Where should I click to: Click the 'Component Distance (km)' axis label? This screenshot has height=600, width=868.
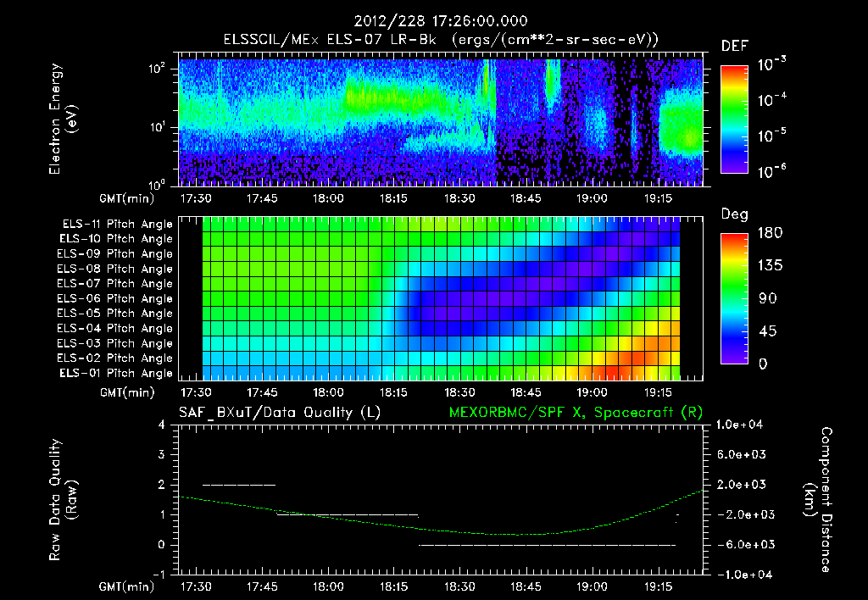click(818, 500)
